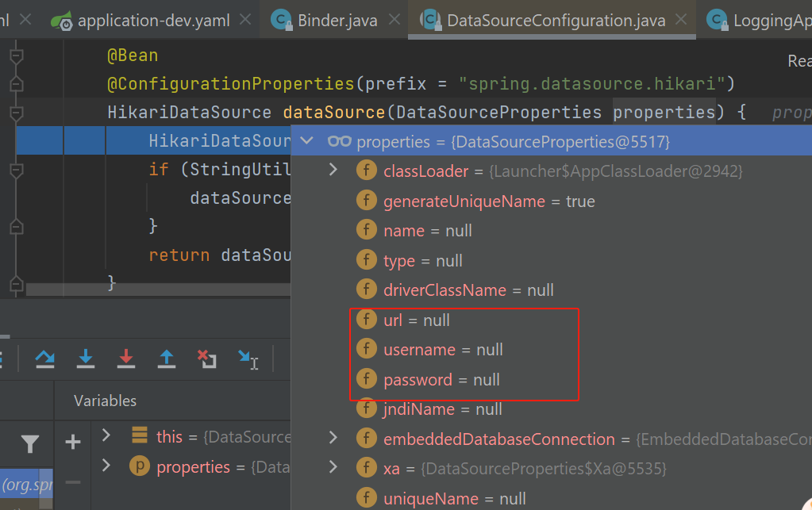Click the Step Out debugger icon
This screenshot has width=812, height=510.
pyautogui.click(x=166, y=359)
